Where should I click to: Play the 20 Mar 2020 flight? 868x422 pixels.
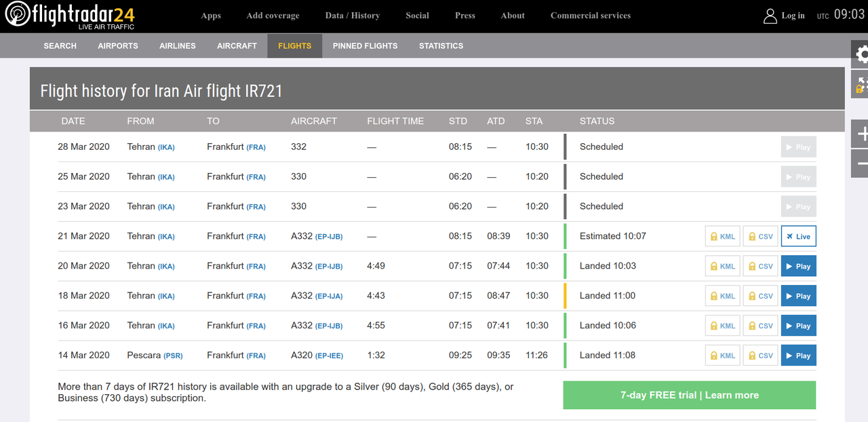tap(799, 266)
